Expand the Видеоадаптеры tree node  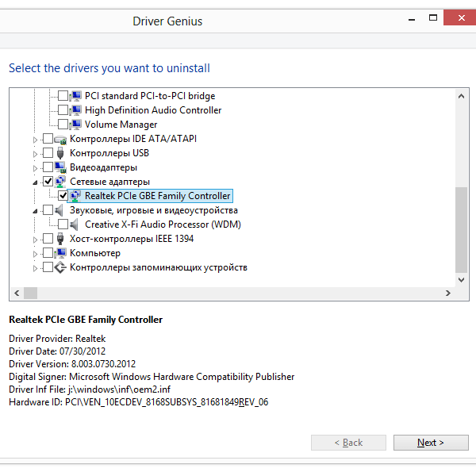click(x=35, y=168)
